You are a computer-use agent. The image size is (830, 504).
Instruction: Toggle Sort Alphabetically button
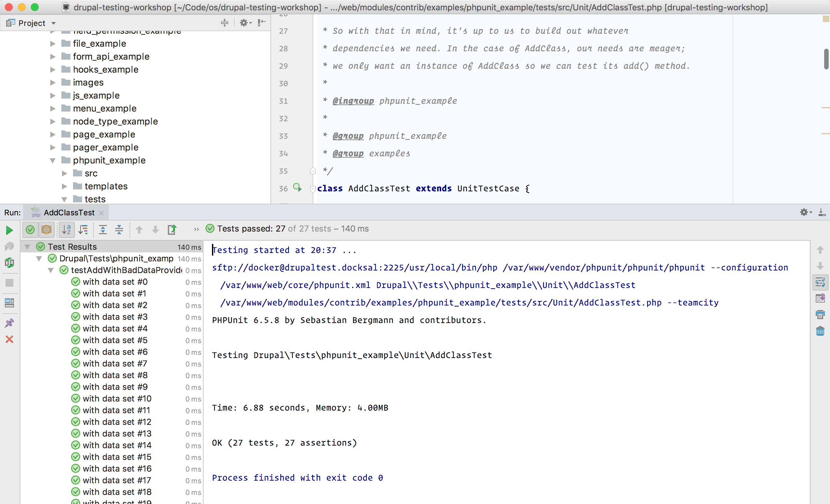point(66,230)
